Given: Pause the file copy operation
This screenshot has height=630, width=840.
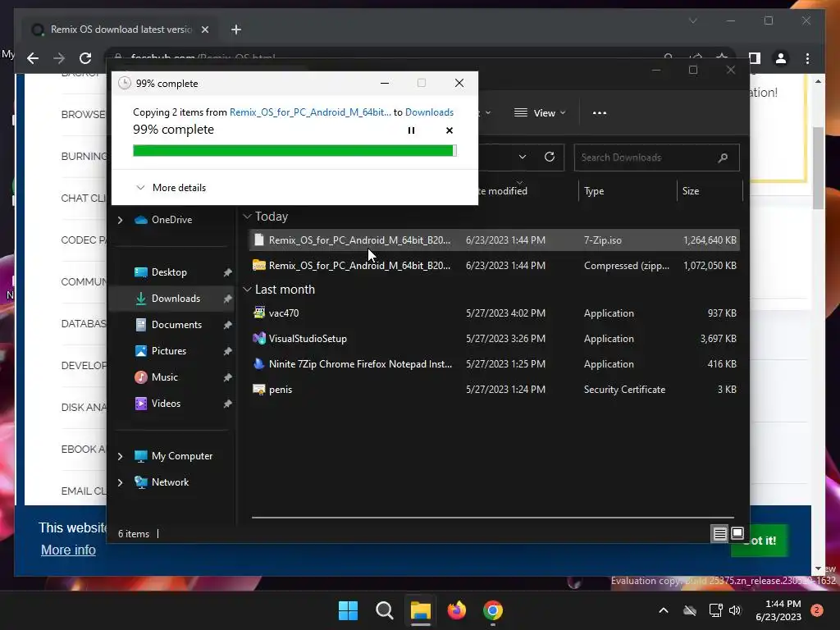Looking at the screenshot, I should [x=412, y=130].
